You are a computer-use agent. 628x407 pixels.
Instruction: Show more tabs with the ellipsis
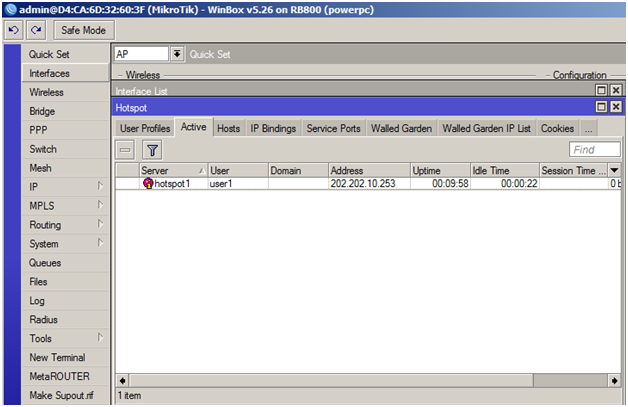[x=588, y=129]
